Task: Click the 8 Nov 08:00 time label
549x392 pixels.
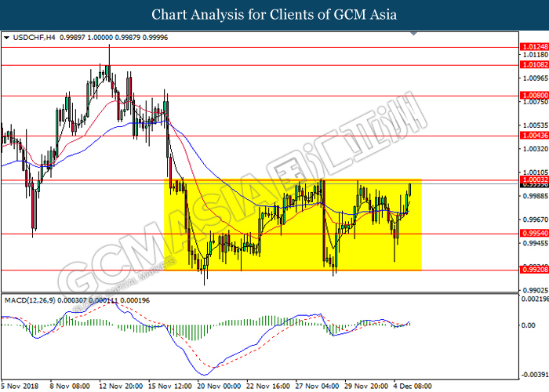Action: click(70, 386)
